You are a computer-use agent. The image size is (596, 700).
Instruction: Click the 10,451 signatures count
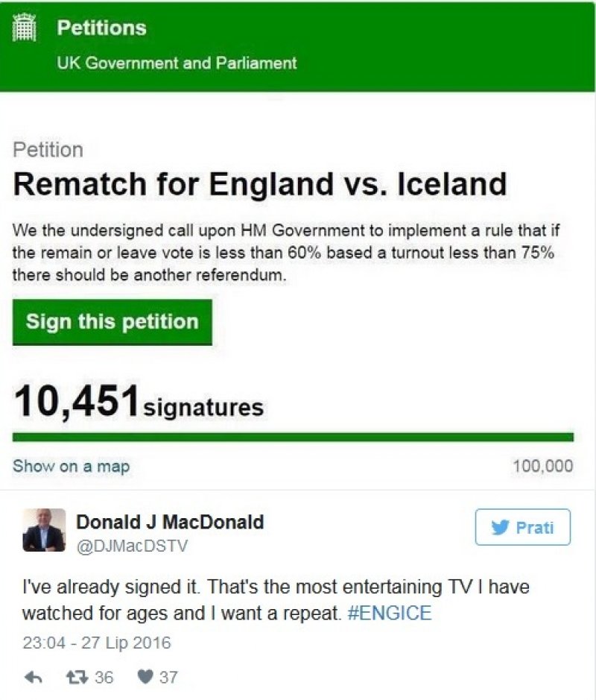pyautogui.click(x=139, y=404)
